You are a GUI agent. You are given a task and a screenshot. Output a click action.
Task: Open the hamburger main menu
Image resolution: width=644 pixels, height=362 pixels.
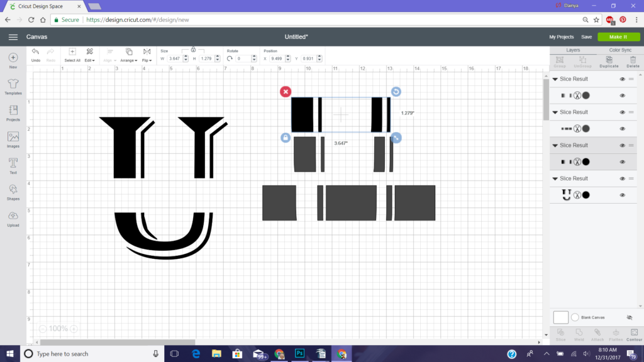click(13, 37)
